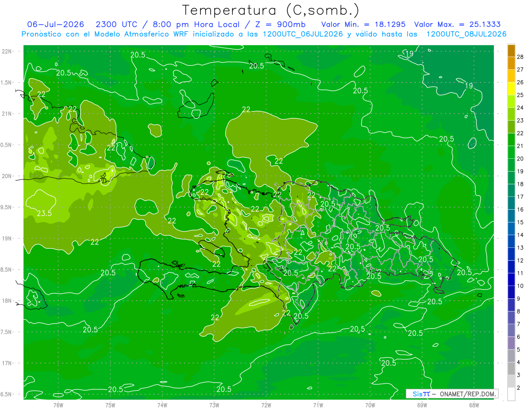Click the 'Temperatura (C,somb.)' chart title

(x=270, y=10)
